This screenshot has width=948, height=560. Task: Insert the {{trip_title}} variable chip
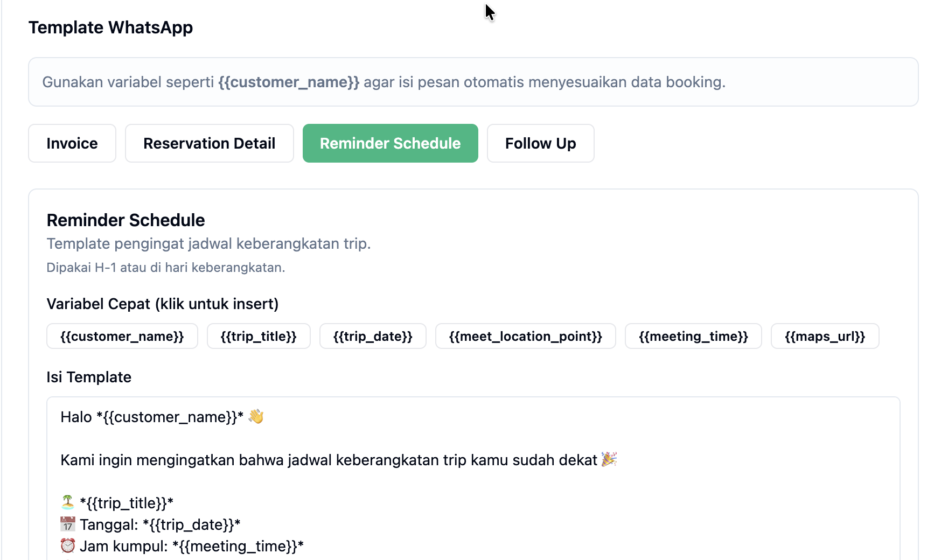[259, 336]
